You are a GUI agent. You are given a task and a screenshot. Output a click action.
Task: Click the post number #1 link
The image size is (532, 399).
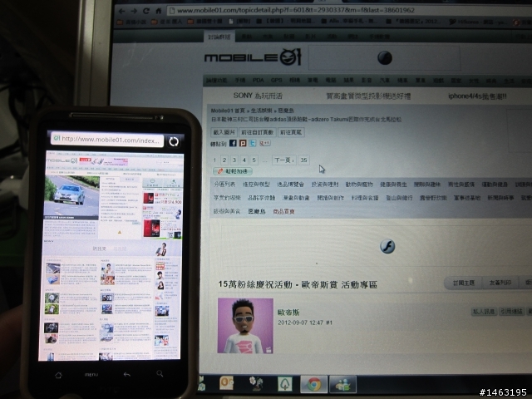click(x=329, y=323)
